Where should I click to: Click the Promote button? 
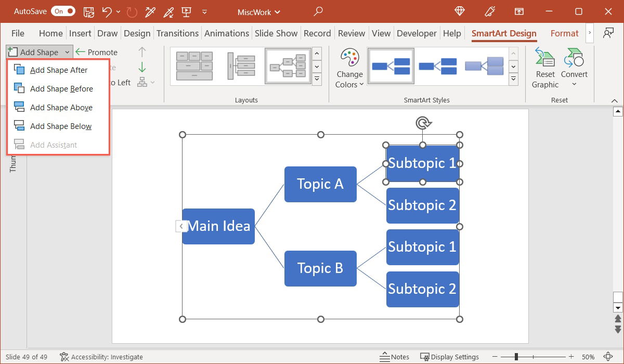pos(97,51)
